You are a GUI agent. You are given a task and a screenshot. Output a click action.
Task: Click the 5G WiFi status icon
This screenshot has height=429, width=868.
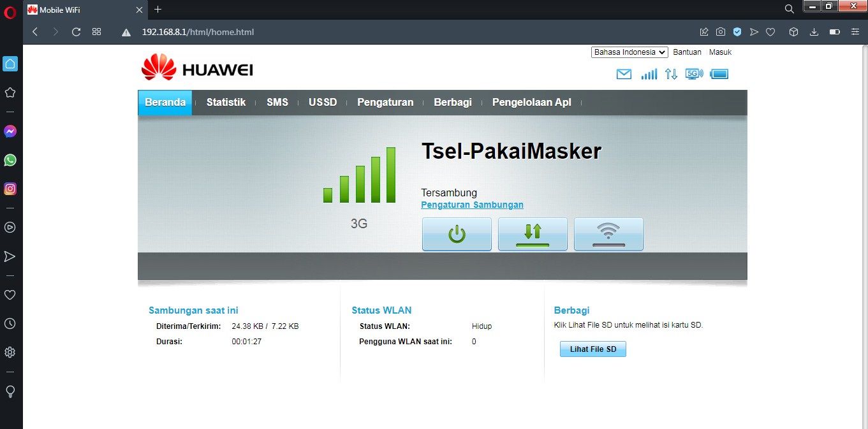(694, 74)
